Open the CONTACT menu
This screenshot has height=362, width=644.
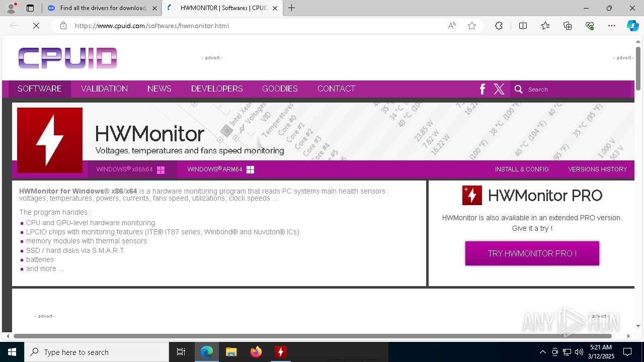337,88
